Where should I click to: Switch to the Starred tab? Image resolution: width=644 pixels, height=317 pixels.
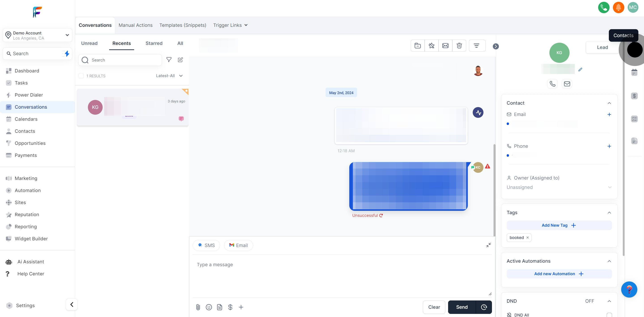click(x=154, y=43)
